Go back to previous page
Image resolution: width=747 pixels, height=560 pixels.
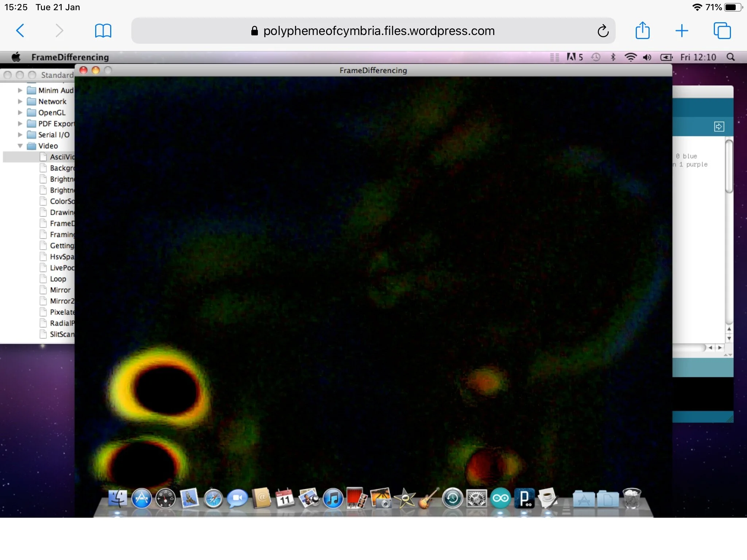(x=20, y=31)
